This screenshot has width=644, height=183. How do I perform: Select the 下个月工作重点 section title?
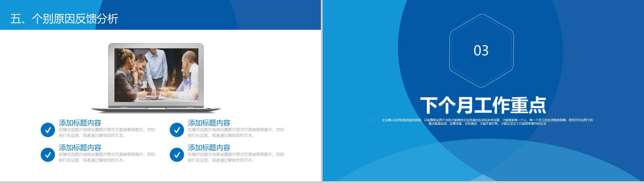tap(483, 105)
